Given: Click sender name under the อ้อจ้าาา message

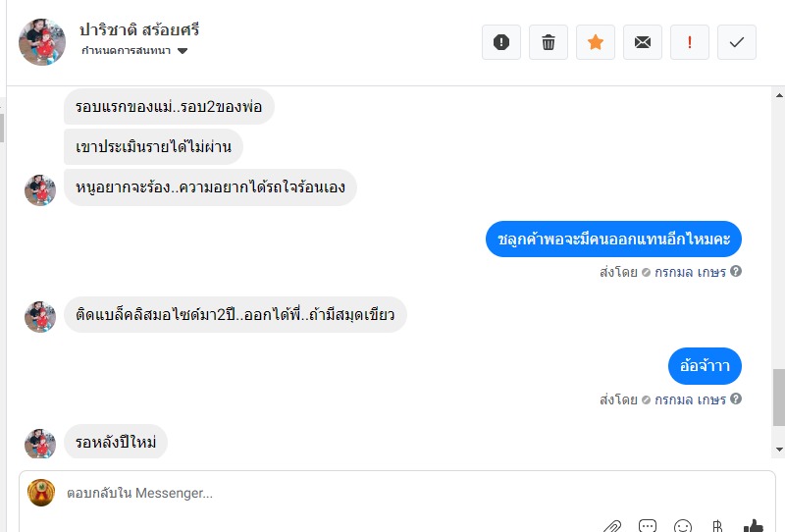Looking at the screenshot, I should pyautogui.click(x=690, y=399).
